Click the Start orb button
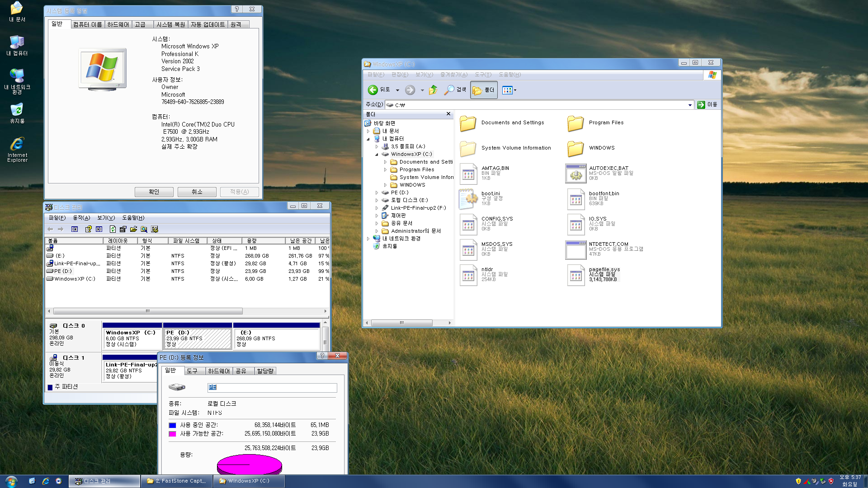The image size is (868, 488). click(x=11, y=481)
